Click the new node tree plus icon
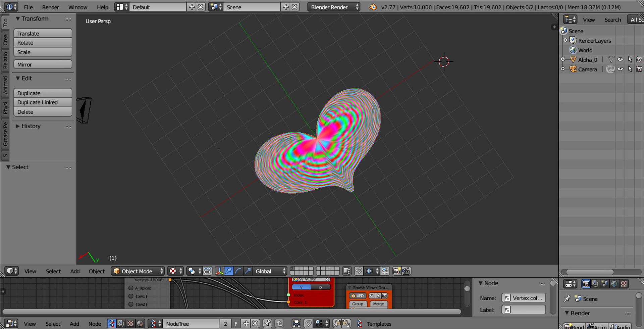The height and width of the screenshot is (329, 644). coord(246,324)
